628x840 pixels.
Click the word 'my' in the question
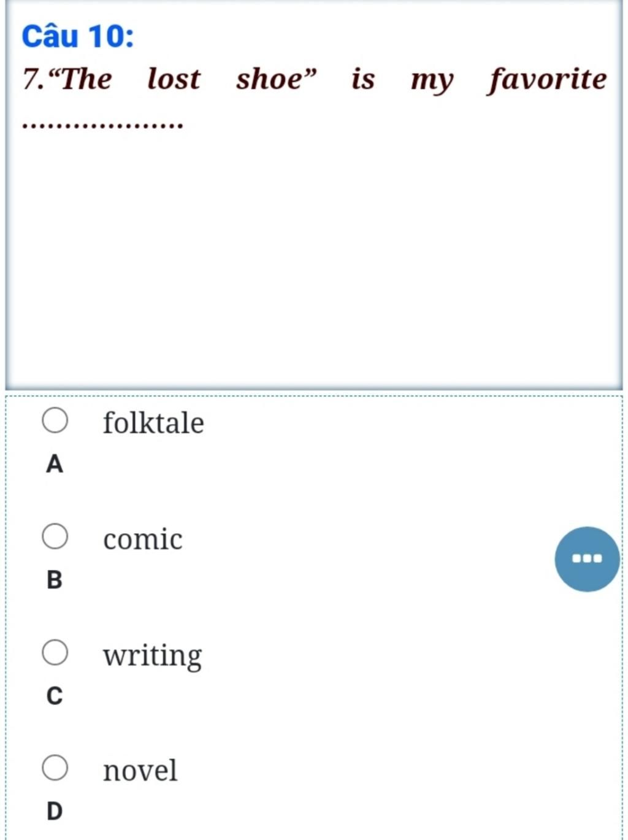432,82
